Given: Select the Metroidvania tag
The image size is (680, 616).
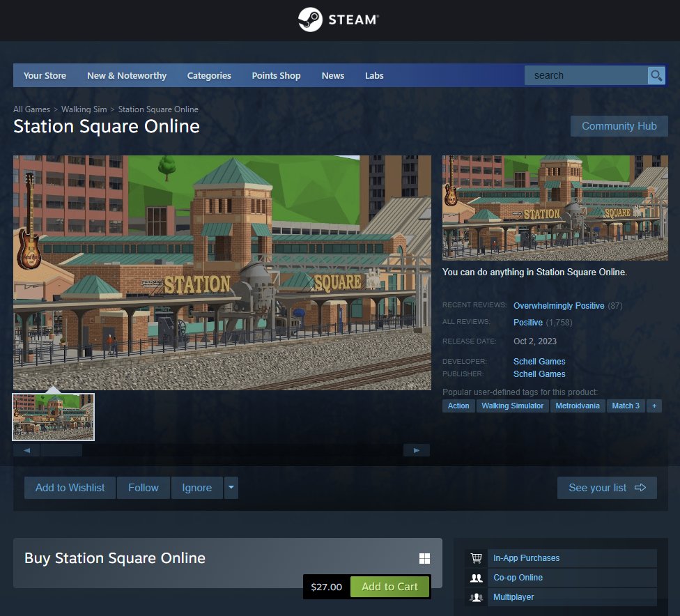Looking at the screenshot, I should (577, 406).
